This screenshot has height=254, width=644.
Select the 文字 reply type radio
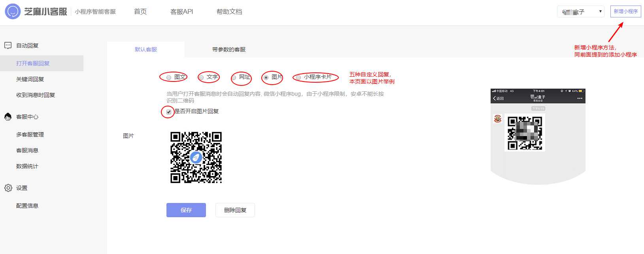pyautogui.click(x=201, y=78)
